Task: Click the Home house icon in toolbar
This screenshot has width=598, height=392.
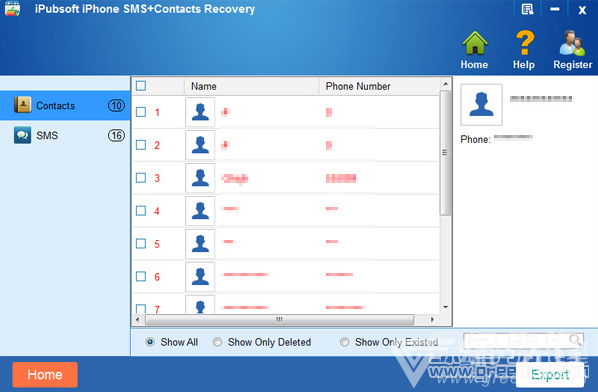Action: click(x=475, y=43)
